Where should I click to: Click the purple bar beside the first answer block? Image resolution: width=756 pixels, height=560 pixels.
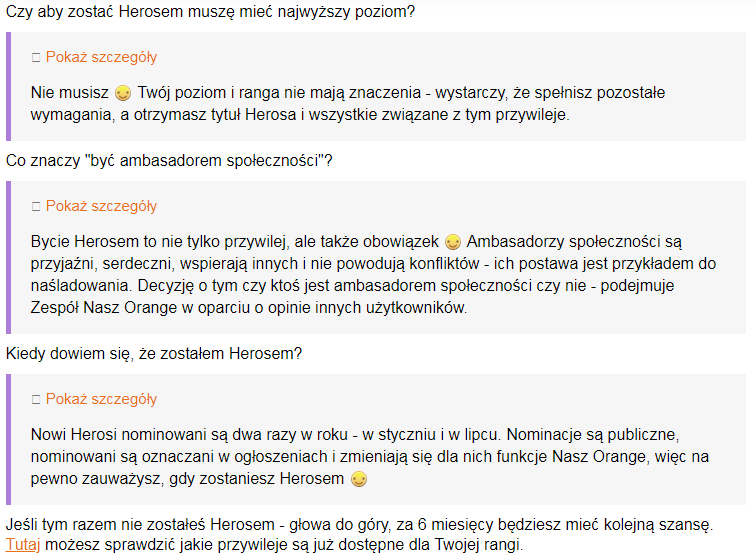[x=8, y=86]
